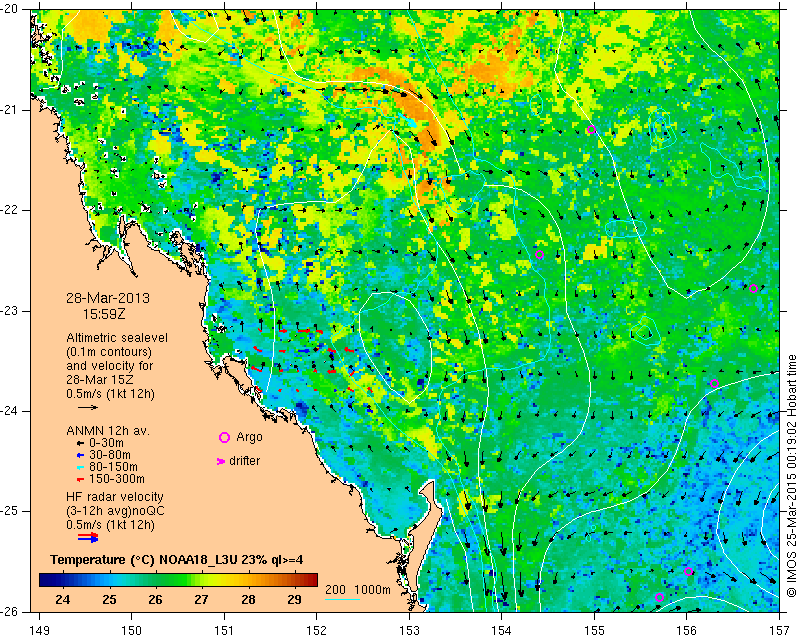Click Argo float marker near 154.4°E, 22.4°S
This screenshot has height=640, width=800.
click(539, 255)
